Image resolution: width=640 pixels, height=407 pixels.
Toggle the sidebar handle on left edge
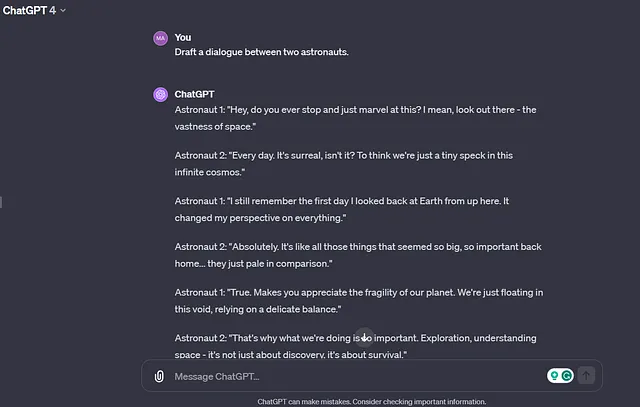point(1,202)
